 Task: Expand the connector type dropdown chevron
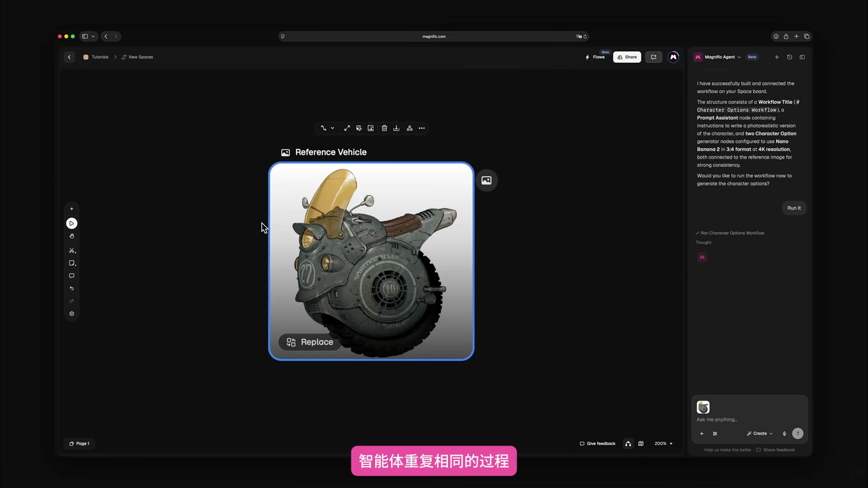(x=332, y=128)
